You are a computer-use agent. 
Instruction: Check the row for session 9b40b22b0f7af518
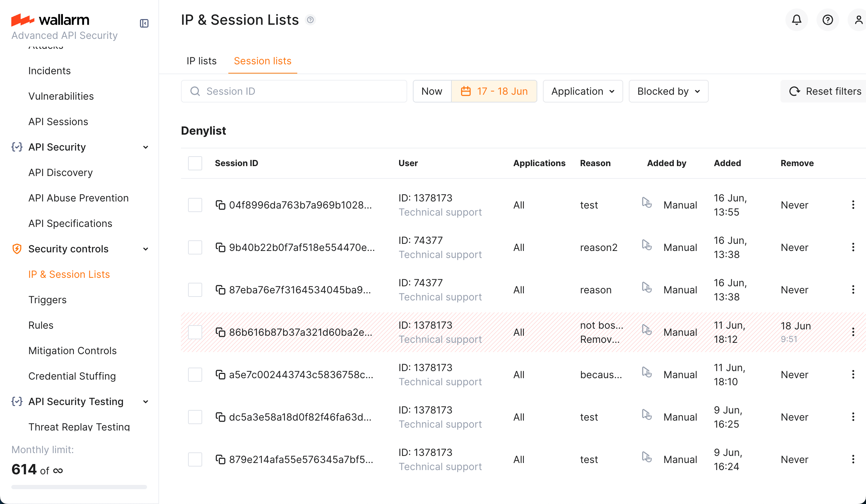pos(195,247)
